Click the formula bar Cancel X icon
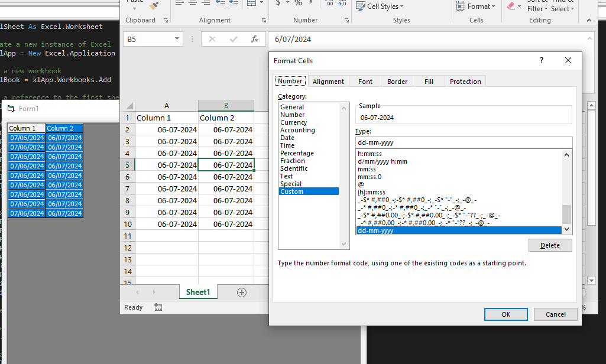 [x=212, y=39]
